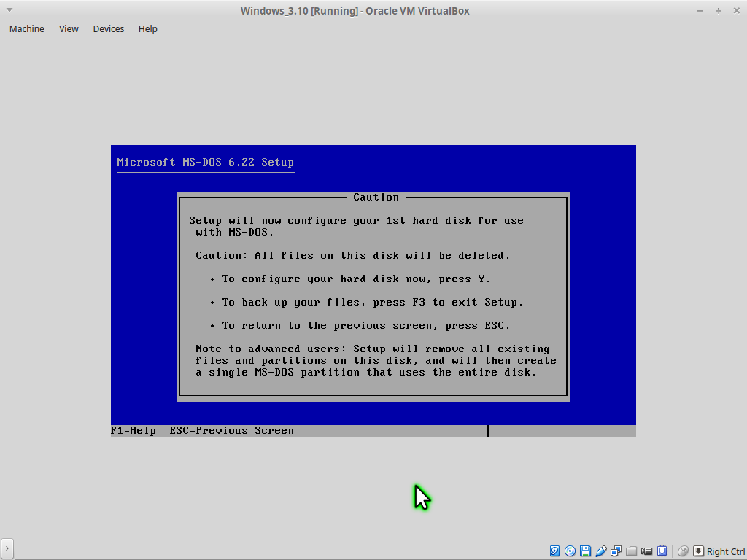Open the window menu arrow in title bar
The image size is (747, 560).
(x=9, y=10)
